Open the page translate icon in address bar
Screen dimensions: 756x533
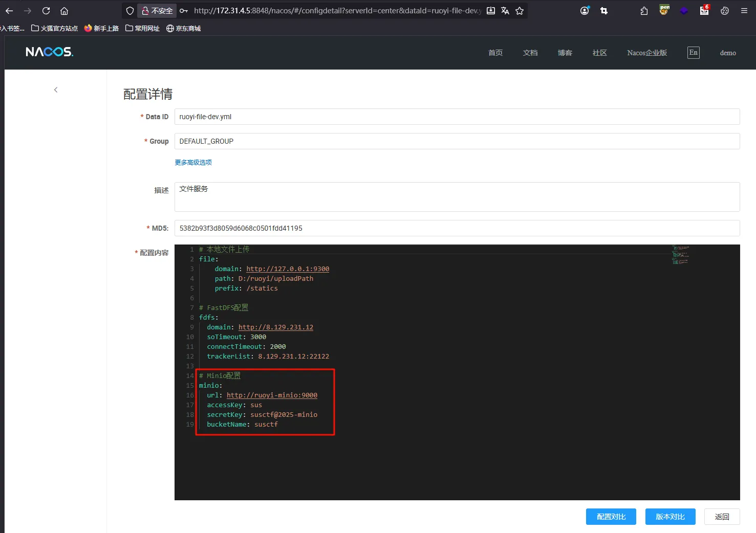tap(505, 11)
